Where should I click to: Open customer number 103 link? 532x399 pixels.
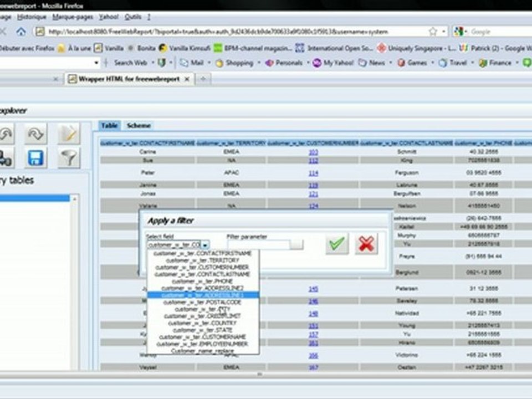click(313, 152)
